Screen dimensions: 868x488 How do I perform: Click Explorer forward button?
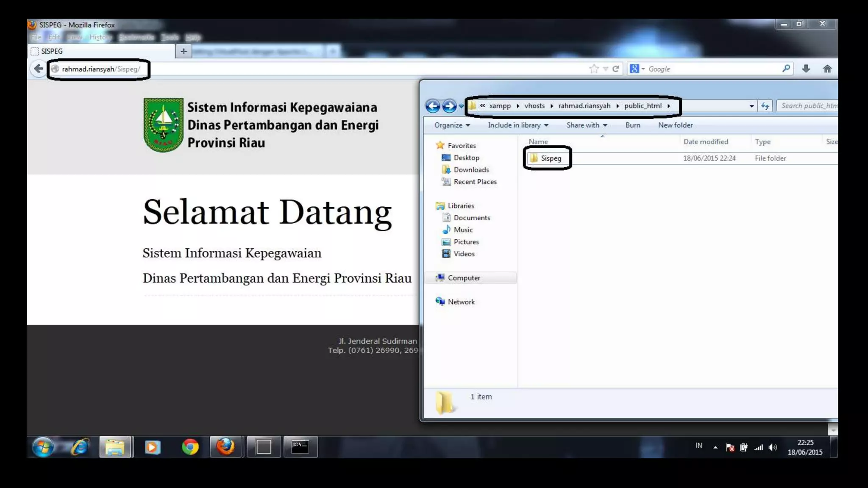point(449,106)
